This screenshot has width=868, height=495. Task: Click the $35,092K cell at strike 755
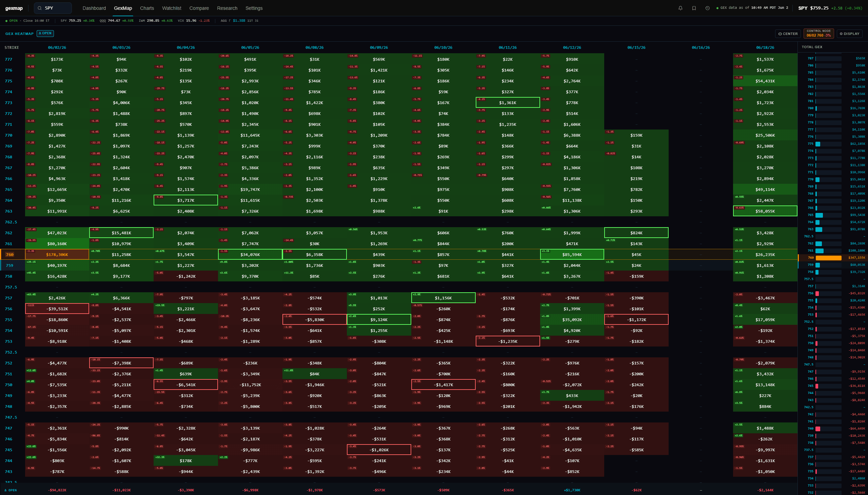(572, 320)
